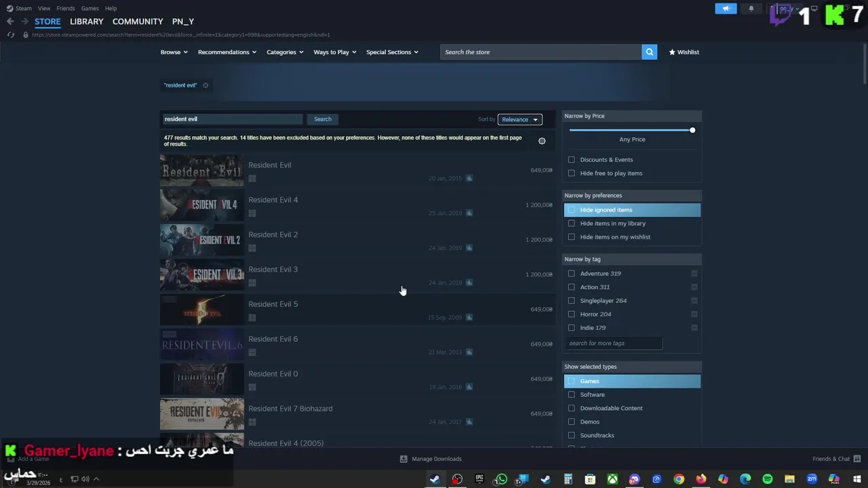Open Manage Downloads
Viewport: 868px width, 488px height.
point(431,459)
